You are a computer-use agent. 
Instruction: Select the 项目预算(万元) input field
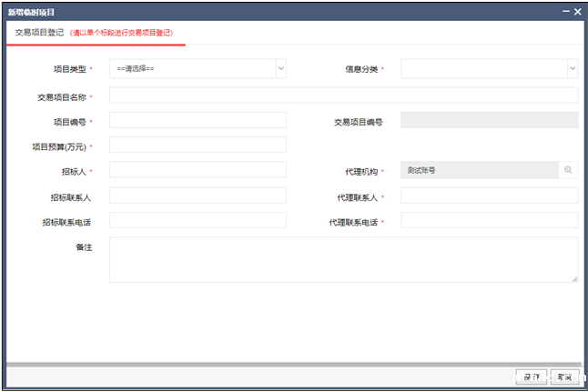[198, 145]
